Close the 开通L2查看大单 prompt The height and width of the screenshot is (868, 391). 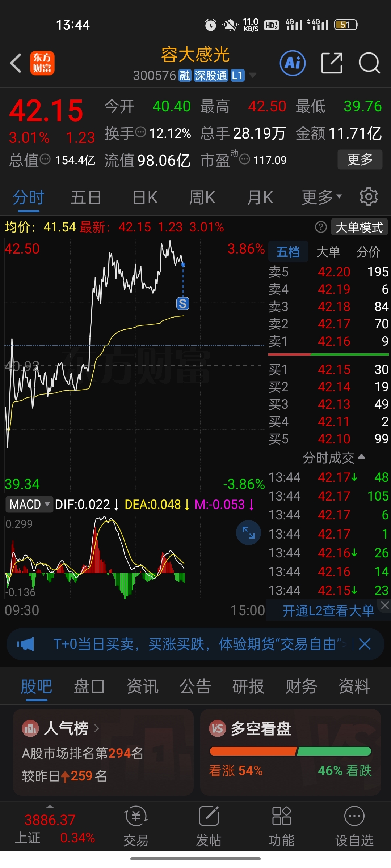385,605
